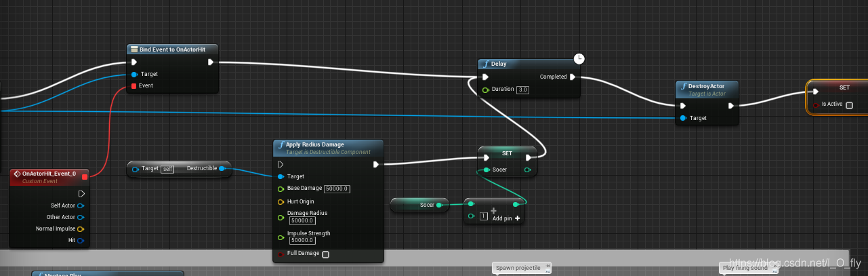The width and height of the screenshot is (868, 276).
Task: Click Add pin on the addition node
Action: point(506,218)
